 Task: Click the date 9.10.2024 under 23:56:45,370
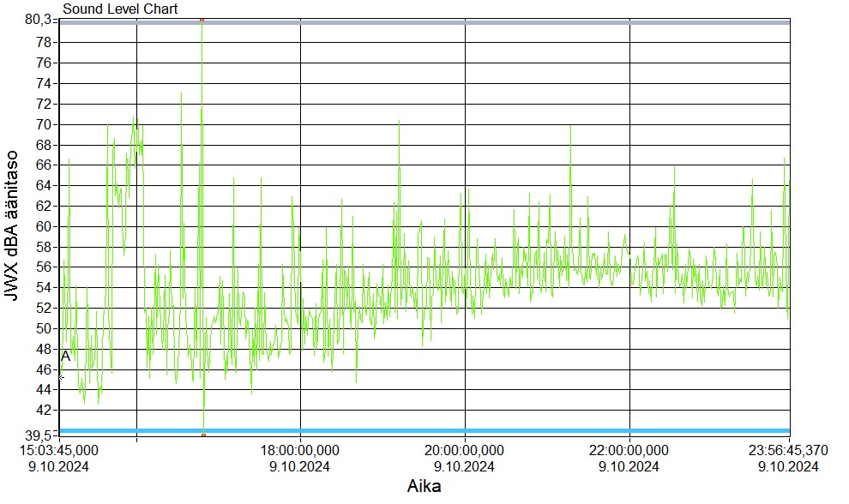788,466
